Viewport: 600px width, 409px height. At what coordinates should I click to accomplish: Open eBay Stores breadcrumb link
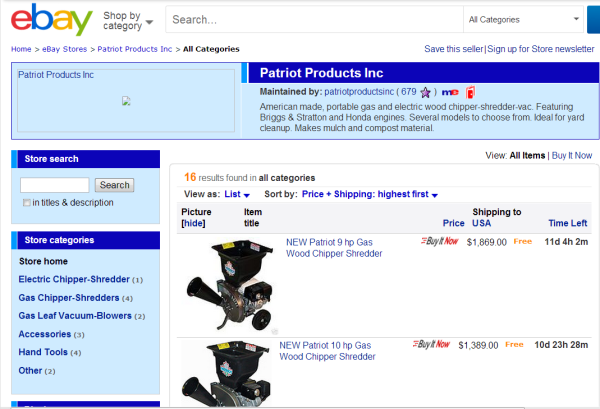tap(65, 49)
